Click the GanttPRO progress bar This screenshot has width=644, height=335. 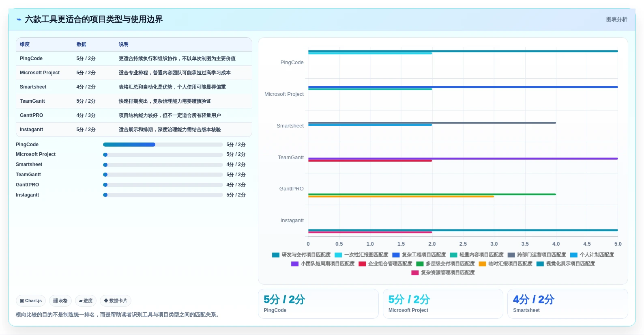pos(163,185)
